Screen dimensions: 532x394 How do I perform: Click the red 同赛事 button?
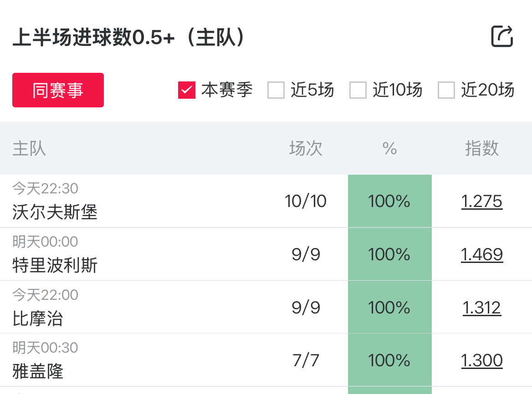(x=58, y=90)
